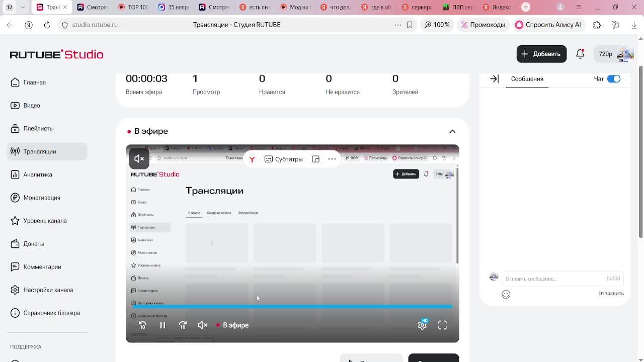Open the Промокоды toolbar button
The width and height of the screenshot is (644, 362).
click(483, 25)
